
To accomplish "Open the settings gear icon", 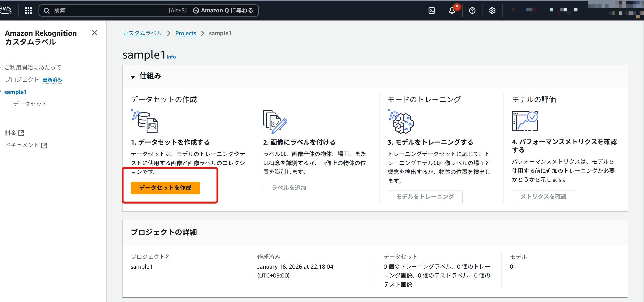I will point(492,10).
